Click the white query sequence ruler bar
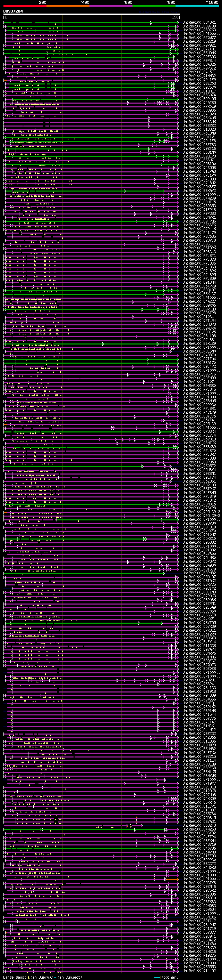Screen dimensions: 222x980 click(92, 15)
